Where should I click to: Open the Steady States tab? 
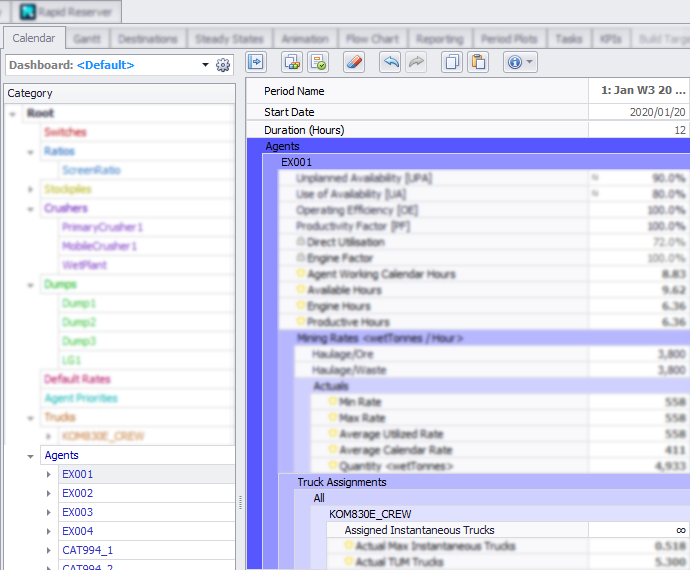[x=229, y=39]
